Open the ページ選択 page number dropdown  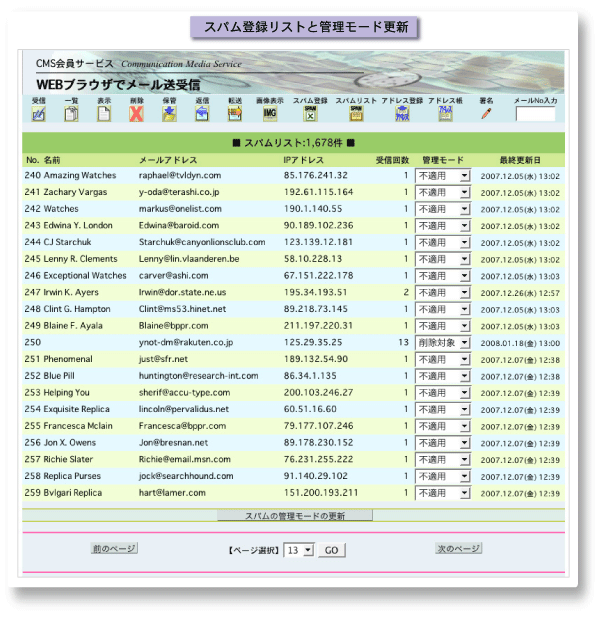coord(299,550)
